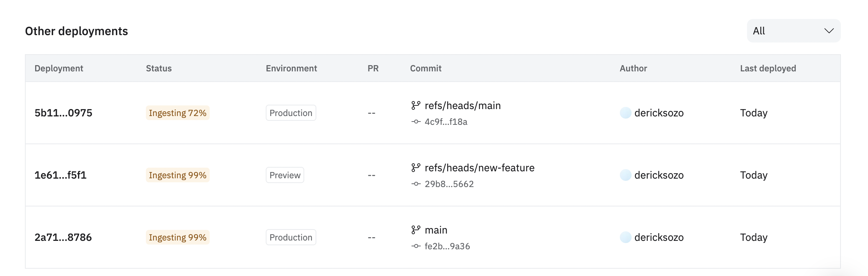Open deployment 5b11...0975
The height and width of the screenshot is (276, 868).
tap(63, 113)
